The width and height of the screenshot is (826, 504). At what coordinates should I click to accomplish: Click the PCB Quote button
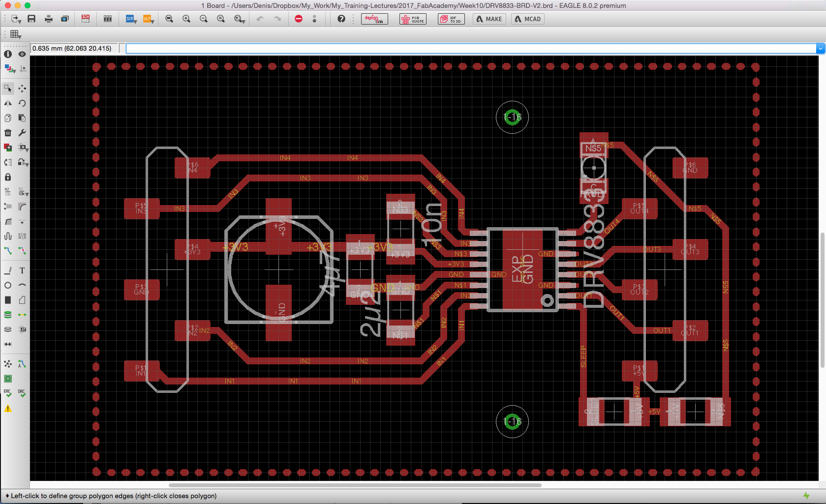pyautogui.click(x=413, y=19)
